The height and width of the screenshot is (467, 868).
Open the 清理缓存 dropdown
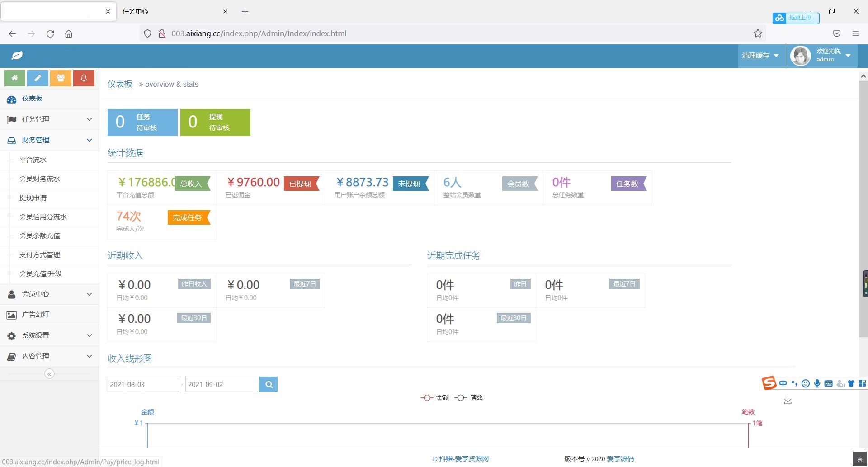click(760, 56)
